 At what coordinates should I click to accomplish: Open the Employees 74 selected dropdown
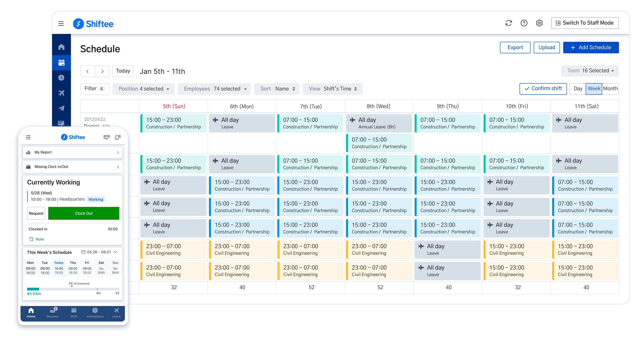click(x=215, y=89)
